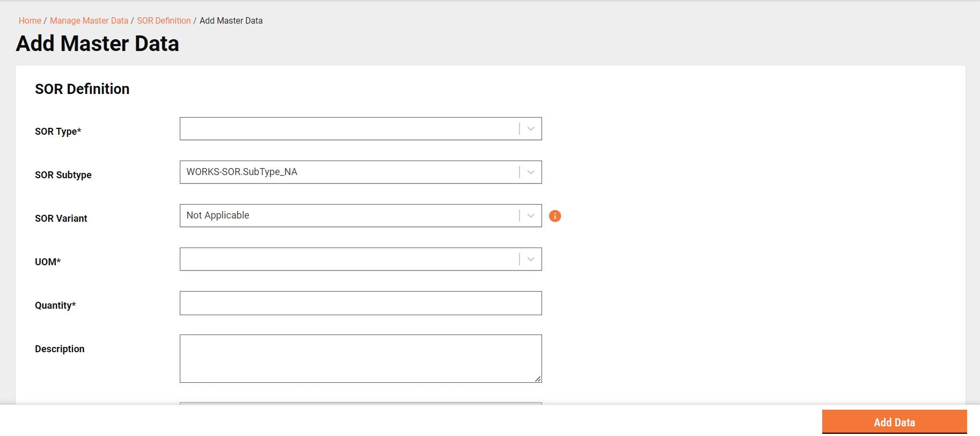Image resolution: width=980 pixels, height=436 pixels.
Task: Click the Add Master Data breadcrumb item
Action: [231, 20]
